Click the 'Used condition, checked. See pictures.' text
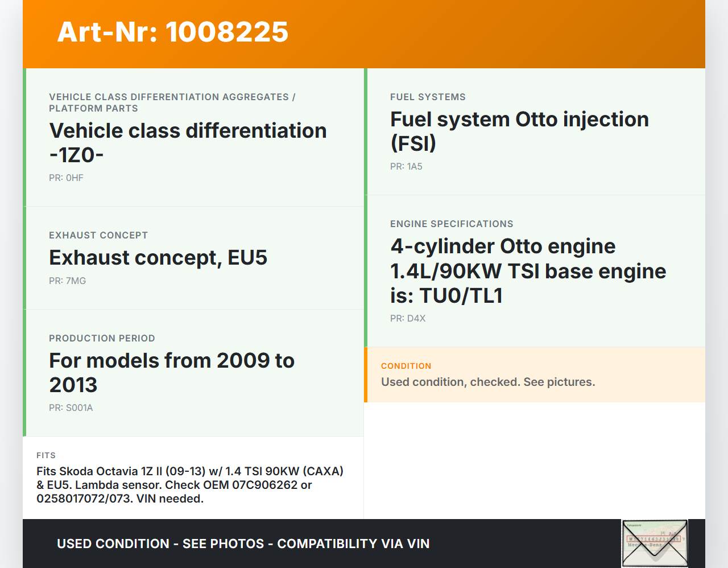Screen dimensions: 728x568 [488, 382]
